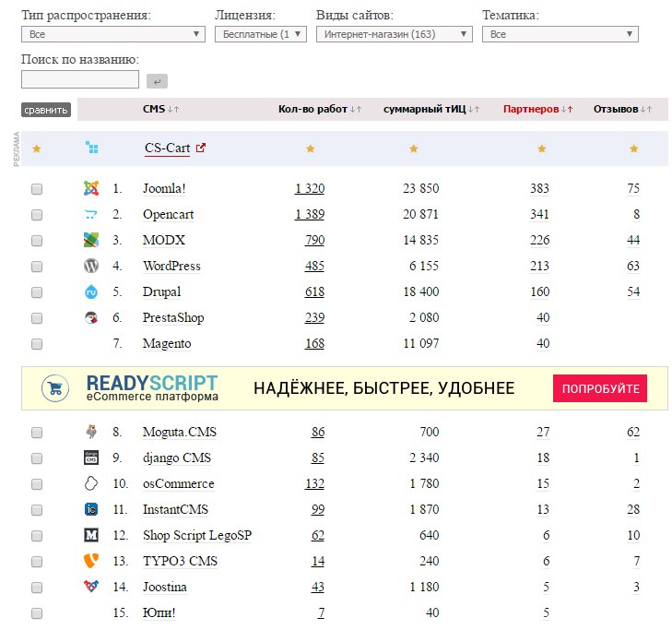
Task: Tick the MODX compare checkbox
Action: click(37, 241)
